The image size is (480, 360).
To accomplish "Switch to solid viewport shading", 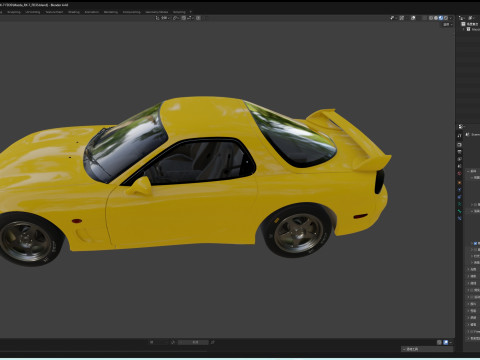I will click(x=436, y=18).
